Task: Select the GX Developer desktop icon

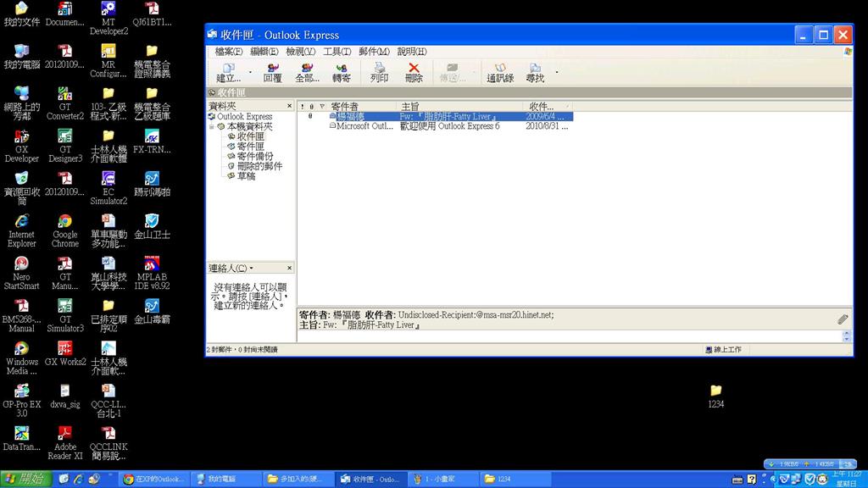Action: 21,146
